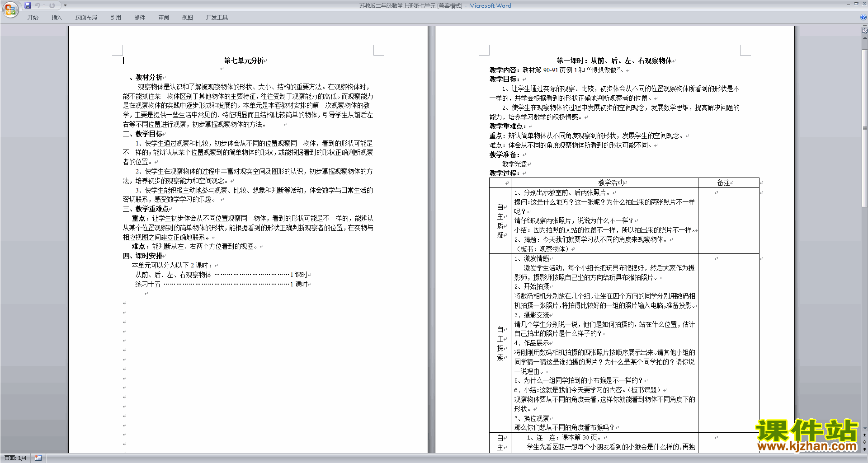This screenshot has width=868, height=463.
Task: Select the 审阅 ribbon tab
Action: click(164, 18)
